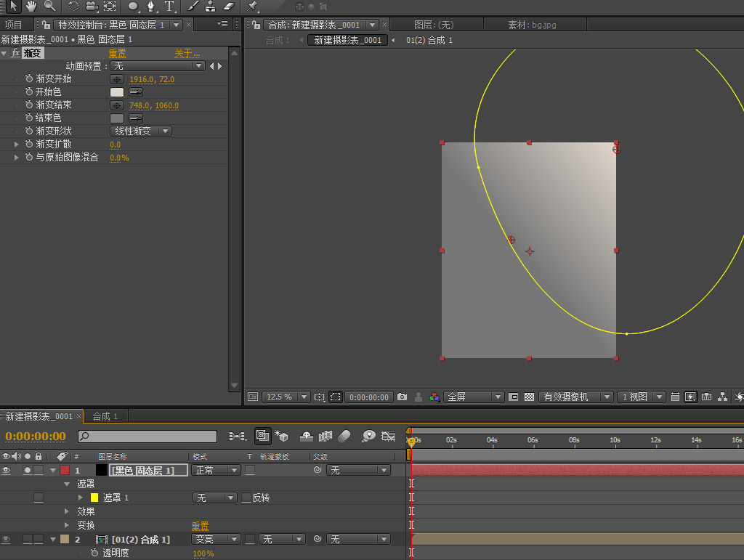Viewport: 744px width, 560px height.
Task: Click the snapshot camera icon in viewer
Action: [x=402, y=397]
